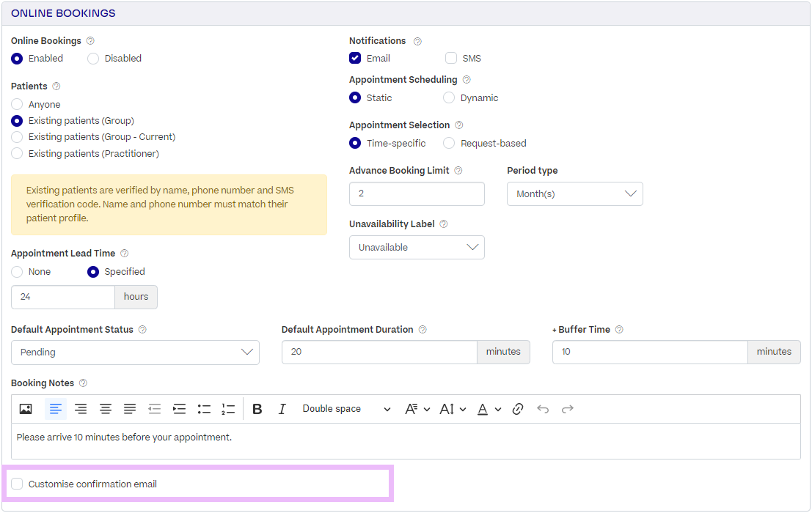Select Disabled for Online Bookings
The image size is (812, 513).
93,59
